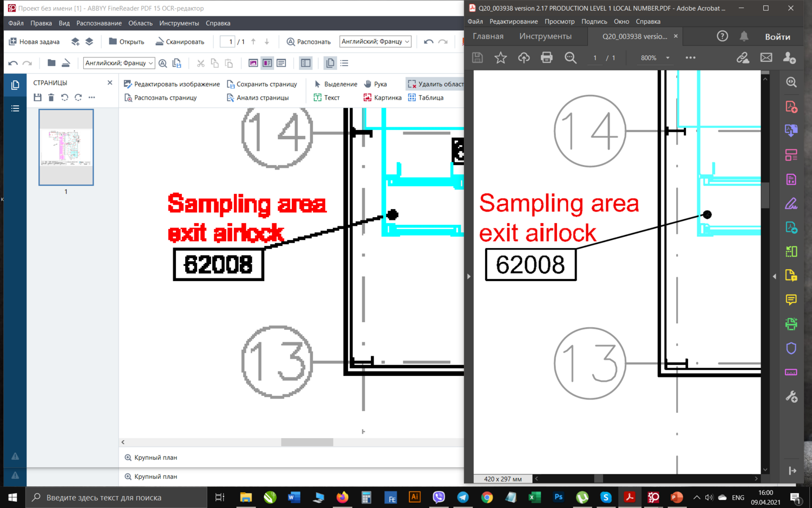Select the Таблица (Table) area tool
The width and height of the screenshot is (812, 508).
(x=425, y=97)
